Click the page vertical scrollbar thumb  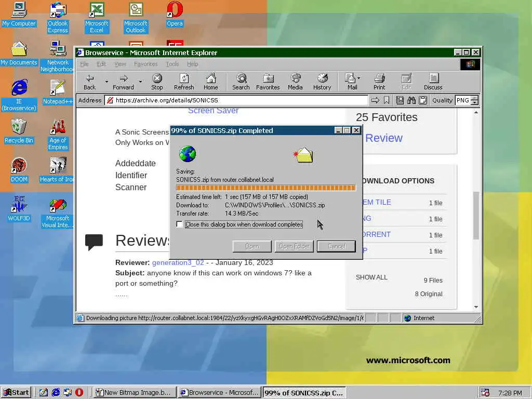click(476, 216)
